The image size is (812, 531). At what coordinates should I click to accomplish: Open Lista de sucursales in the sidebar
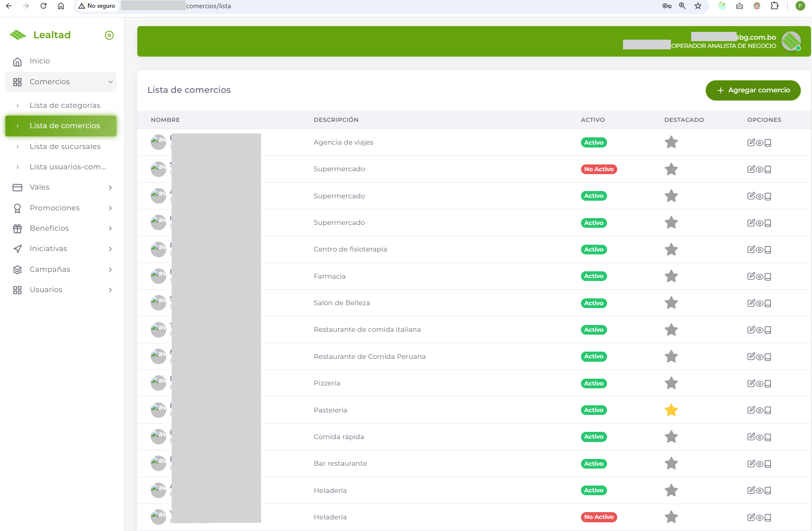click(65, 146)
